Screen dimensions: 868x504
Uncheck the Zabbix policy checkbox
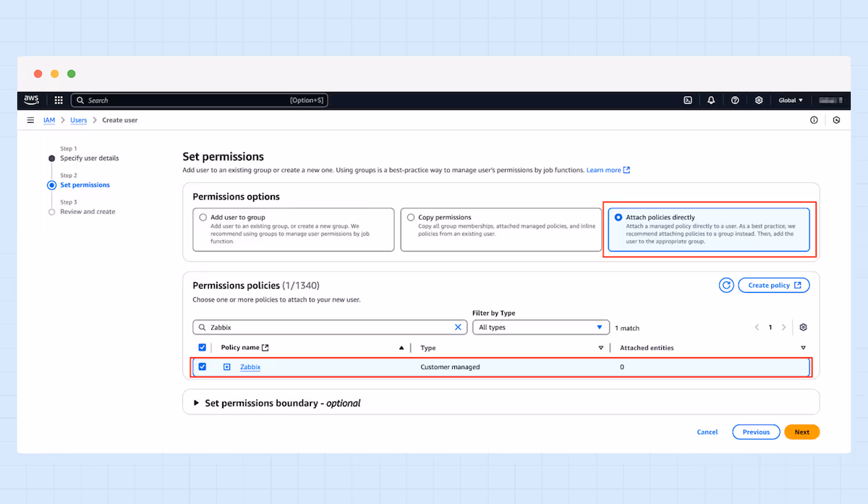coord(203,367)
